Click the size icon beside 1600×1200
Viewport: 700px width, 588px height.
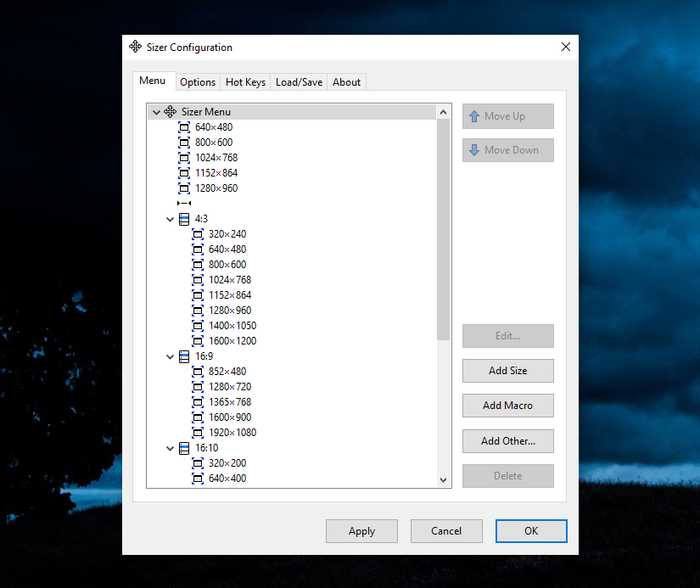(198, 340)
